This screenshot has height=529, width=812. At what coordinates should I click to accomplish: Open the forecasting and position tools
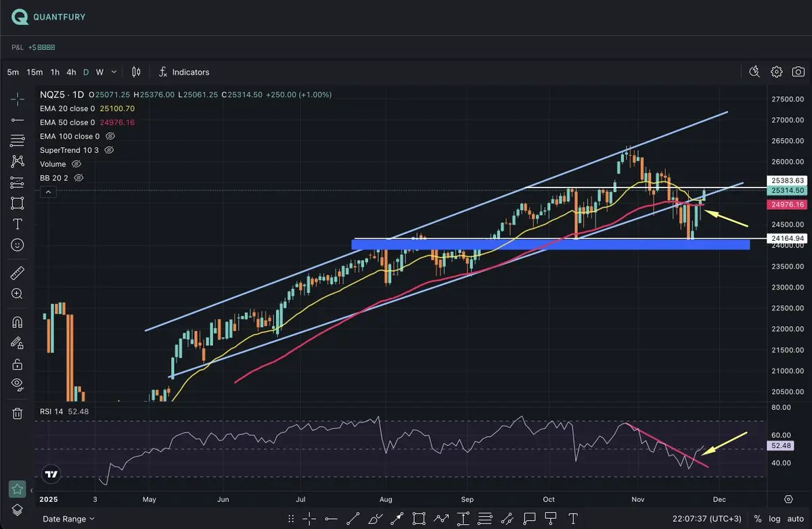18,183
